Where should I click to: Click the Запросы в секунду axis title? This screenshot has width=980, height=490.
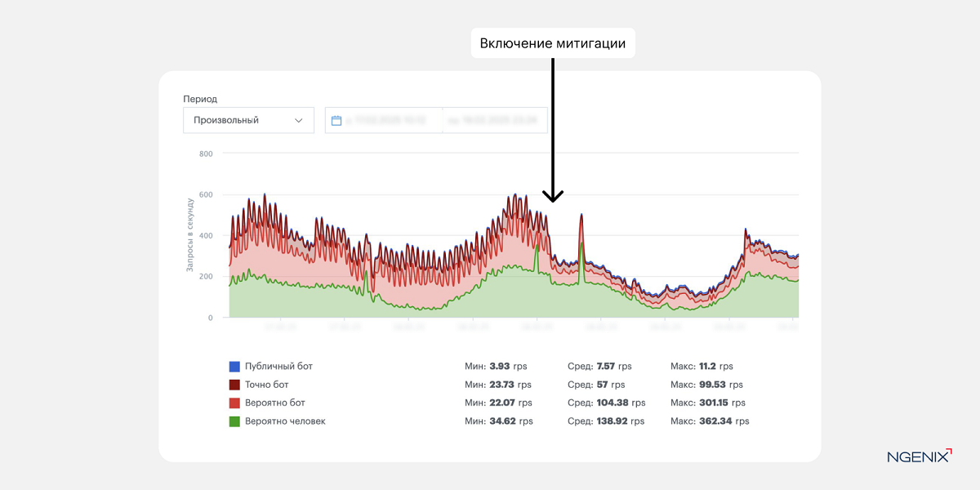point(189,234)
